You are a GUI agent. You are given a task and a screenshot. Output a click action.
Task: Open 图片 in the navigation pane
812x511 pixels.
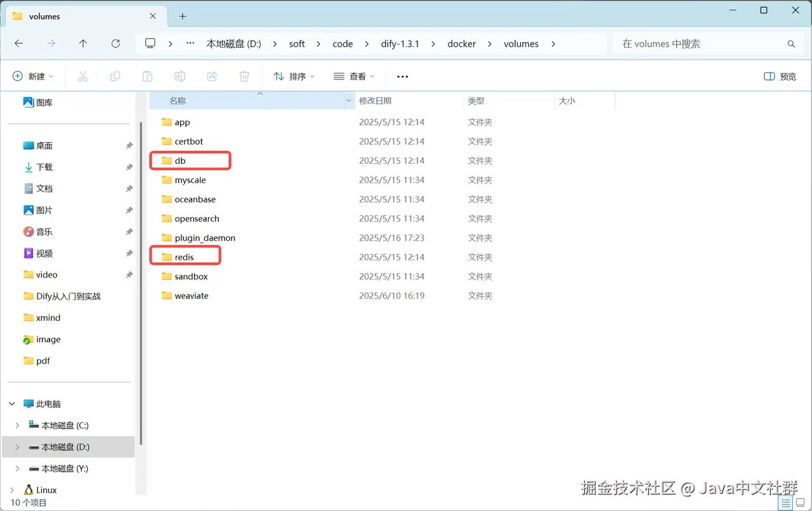tap(38, 210)
